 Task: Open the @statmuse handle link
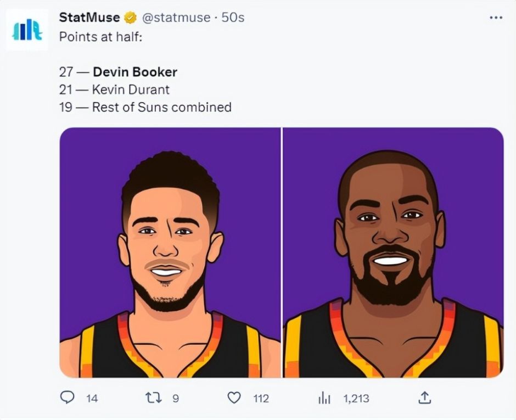(176, 18)
